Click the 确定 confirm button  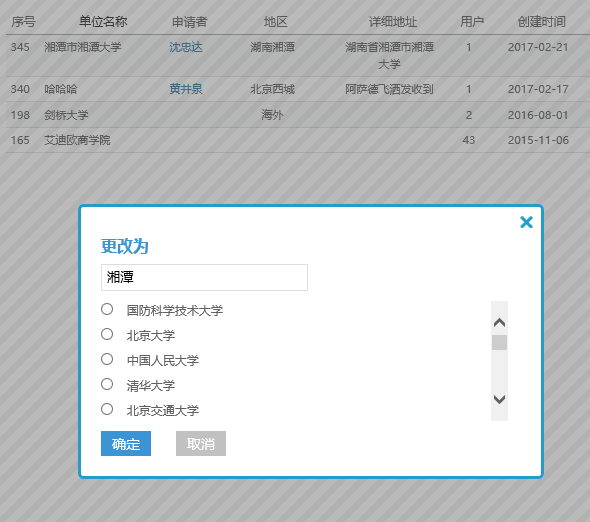coord(126,443)
